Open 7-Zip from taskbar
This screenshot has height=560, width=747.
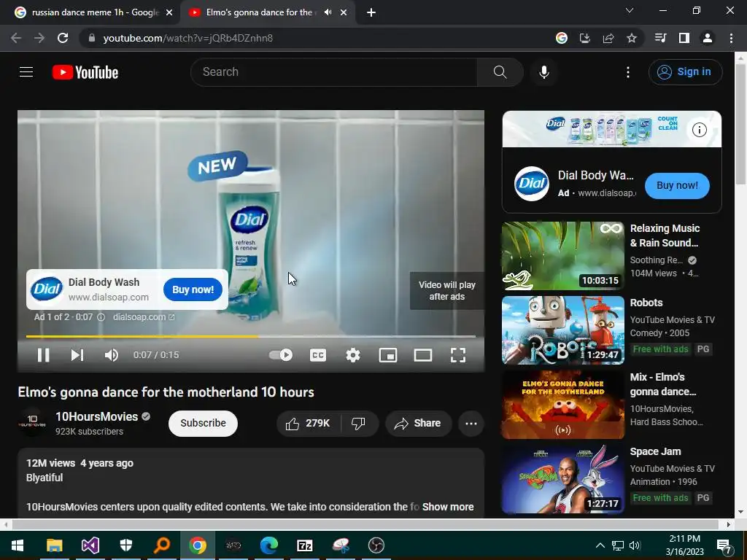pyautogui.click(x=305, y=545)
